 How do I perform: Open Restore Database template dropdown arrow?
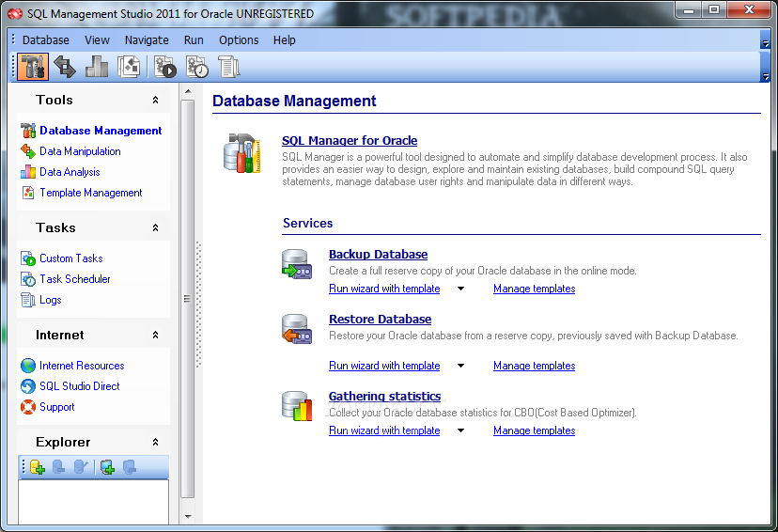coord(461,366)
